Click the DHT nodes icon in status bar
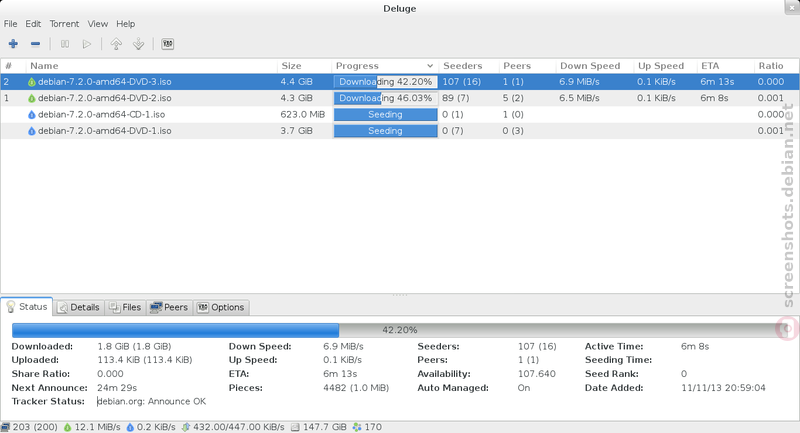800x433 pixels. pyautogui.click(x=357, y=427)
